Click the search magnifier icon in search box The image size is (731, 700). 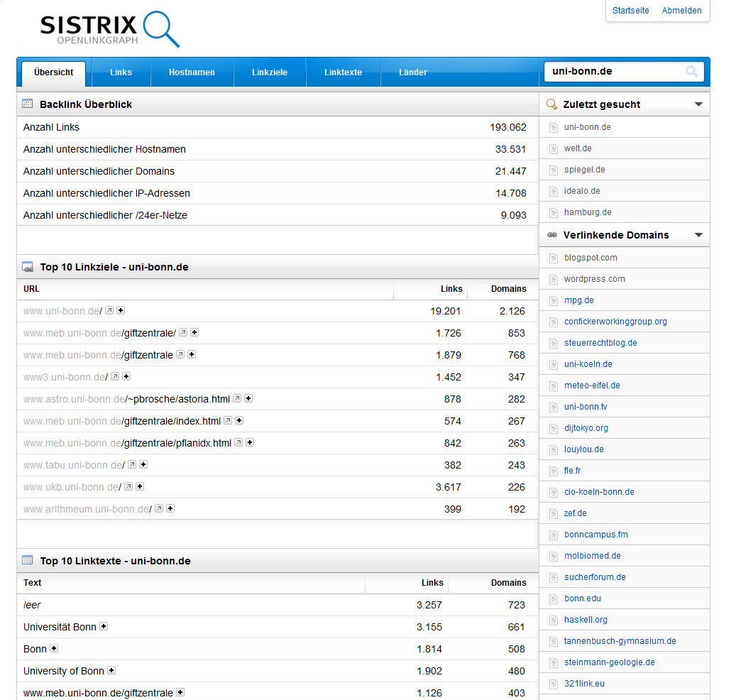pyautogui.click(x=691, y=72)
